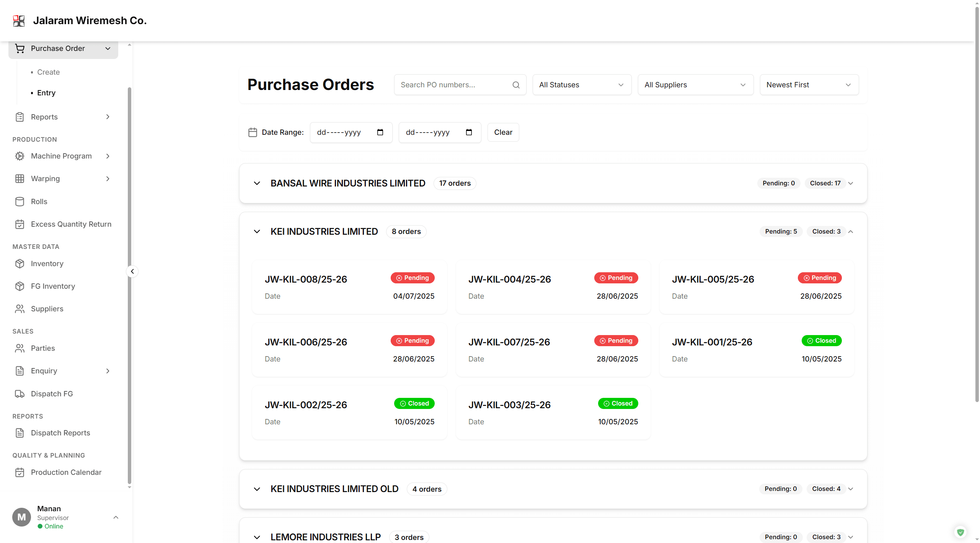
Task: Select the Inventory box icon
Action: 20,263
